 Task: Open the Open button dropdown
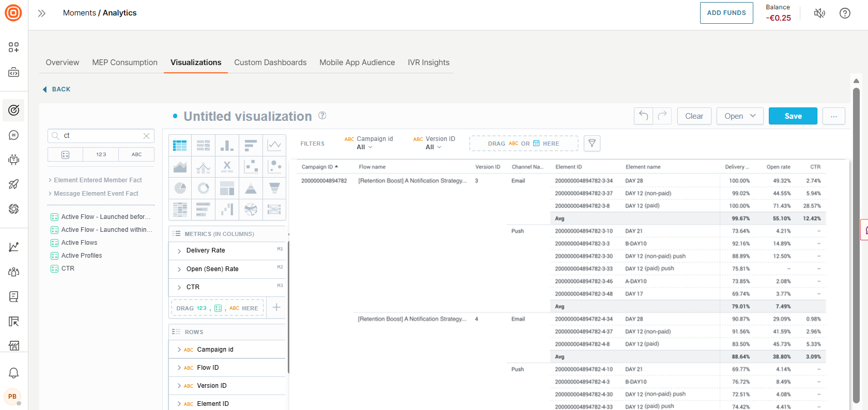(740, 116)
